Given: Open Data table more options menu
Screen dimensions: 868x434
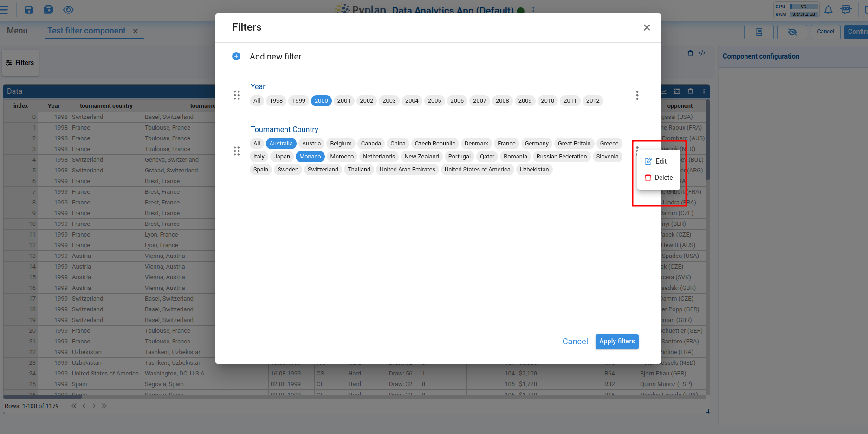Looking at the screenshot, I should tap(704, 92).
